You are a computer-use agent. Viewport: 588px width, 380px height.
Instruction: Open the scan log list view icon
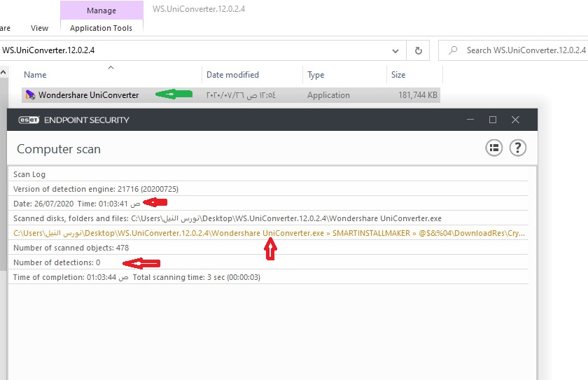[494, 148]
